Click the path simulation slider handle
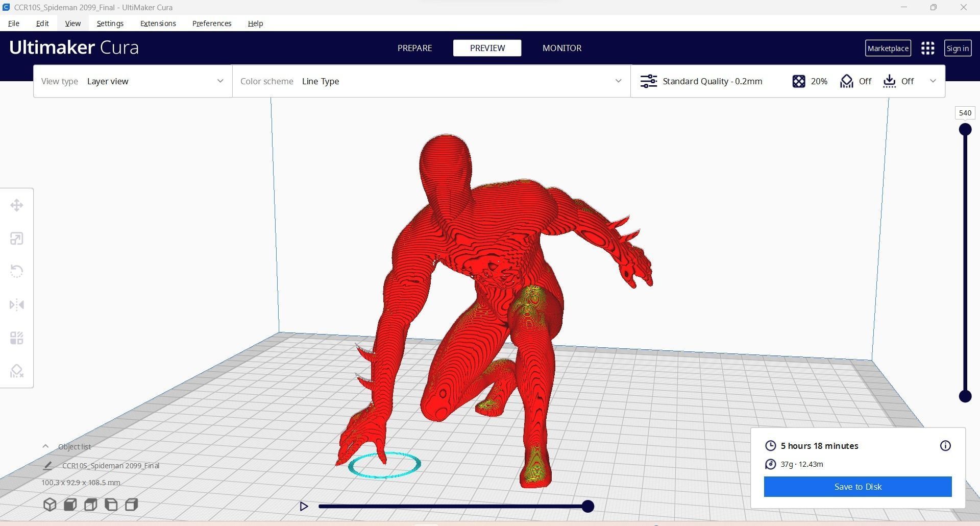Viewport: 980px width, 526px height. 587,506
